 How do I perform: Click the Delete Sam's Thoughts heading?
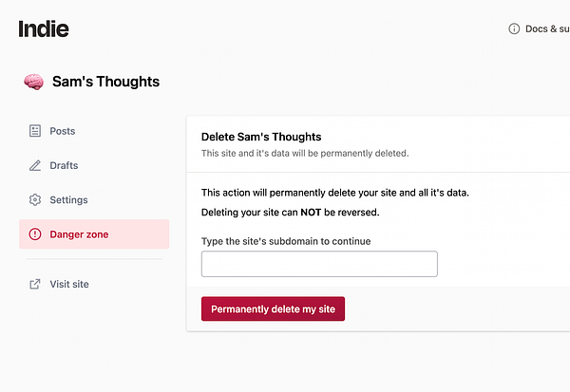click(261, 137)
